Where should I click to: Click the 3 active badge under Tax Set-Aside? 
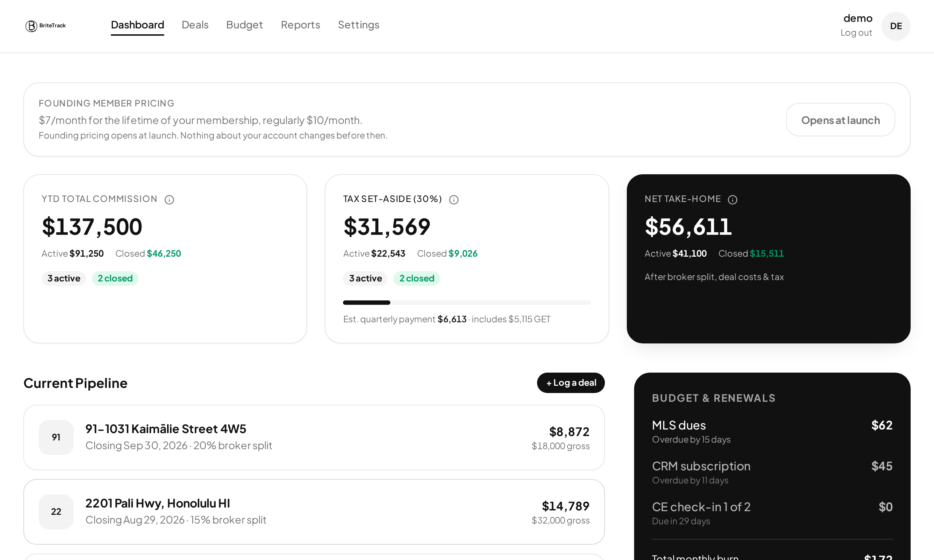click(366, 279)
